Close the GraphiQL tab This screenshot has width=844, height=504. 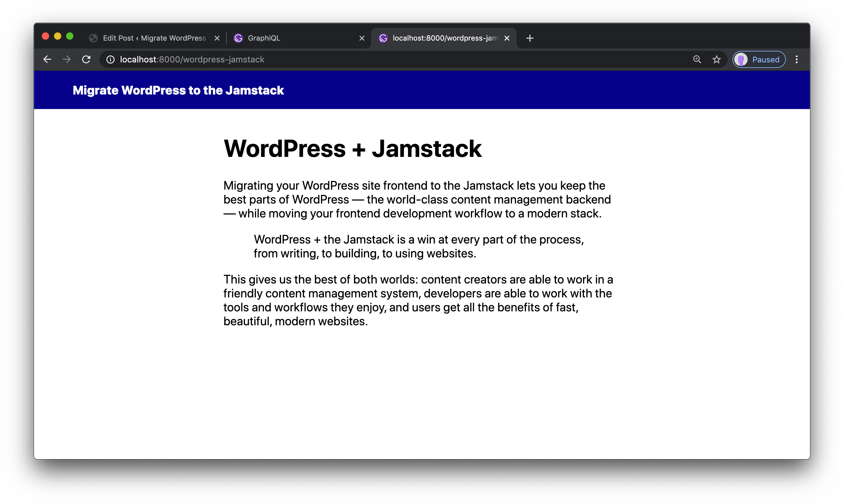click(361, 38)
